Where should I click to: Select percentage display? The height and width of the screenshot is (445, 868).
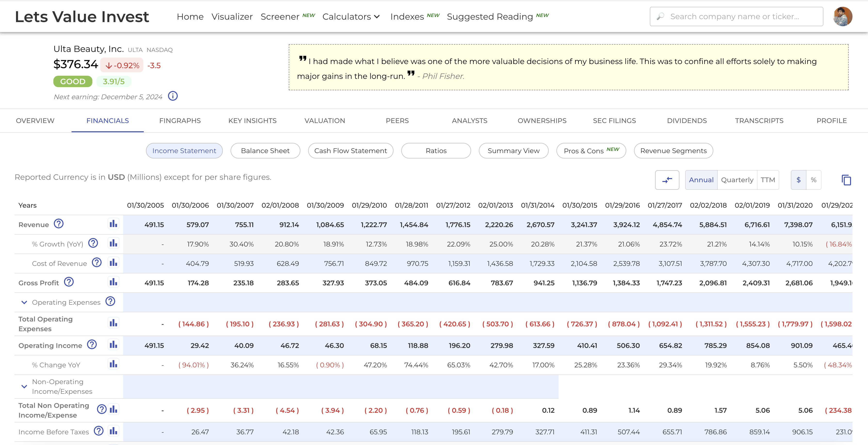(813, 180)
